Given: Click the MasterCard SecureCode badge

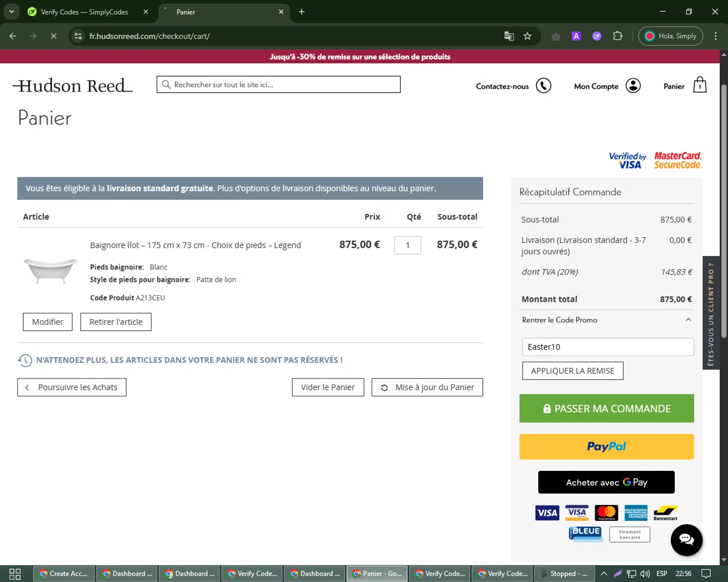Looking at the screenshot, I should (678, 161).
